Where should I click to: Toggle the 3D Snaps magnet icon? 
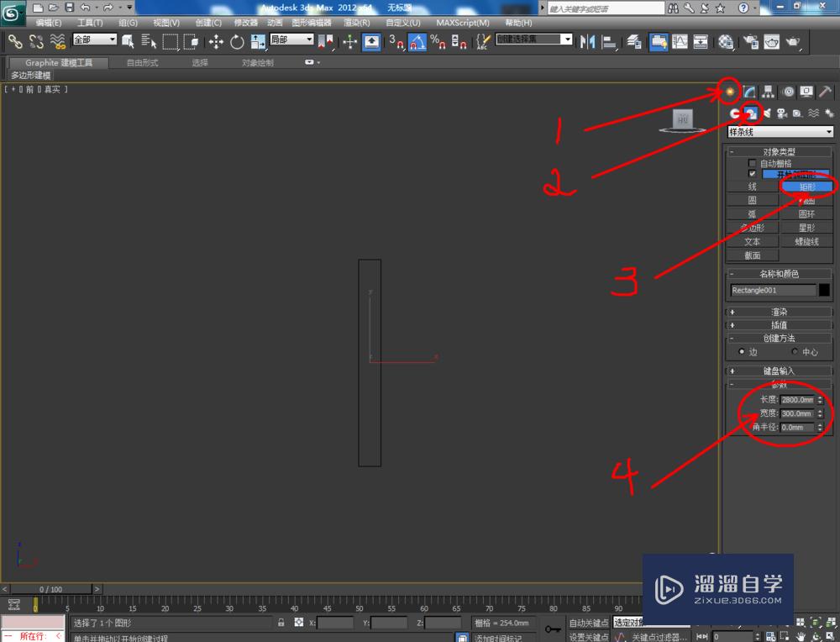point(396,41)
